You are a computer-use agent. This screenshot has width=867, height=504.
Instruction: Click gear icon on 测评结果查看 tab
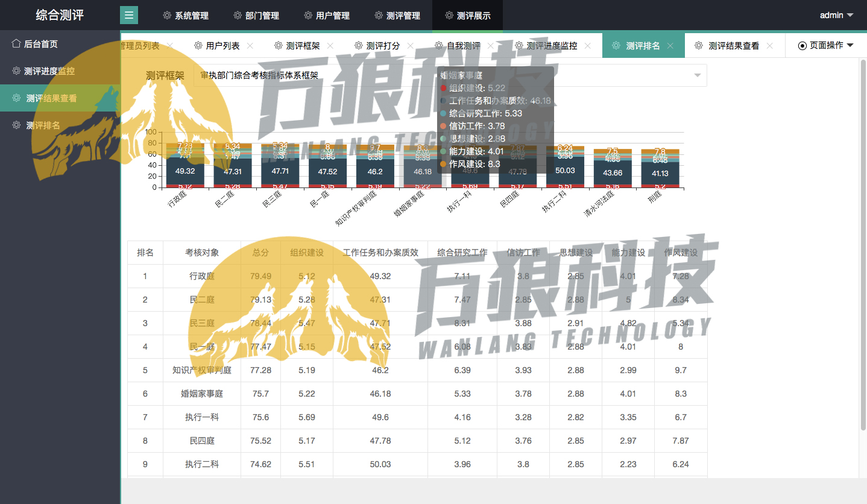[699, 45]
